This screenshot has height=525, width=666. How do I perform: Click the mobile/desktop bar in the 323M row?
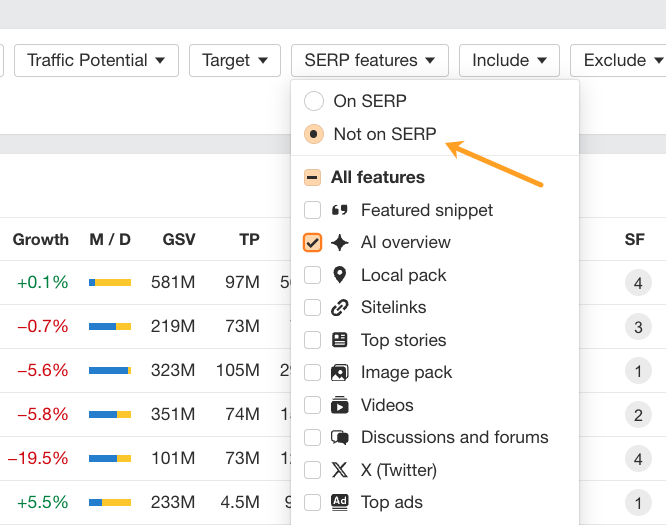point(110,370)
